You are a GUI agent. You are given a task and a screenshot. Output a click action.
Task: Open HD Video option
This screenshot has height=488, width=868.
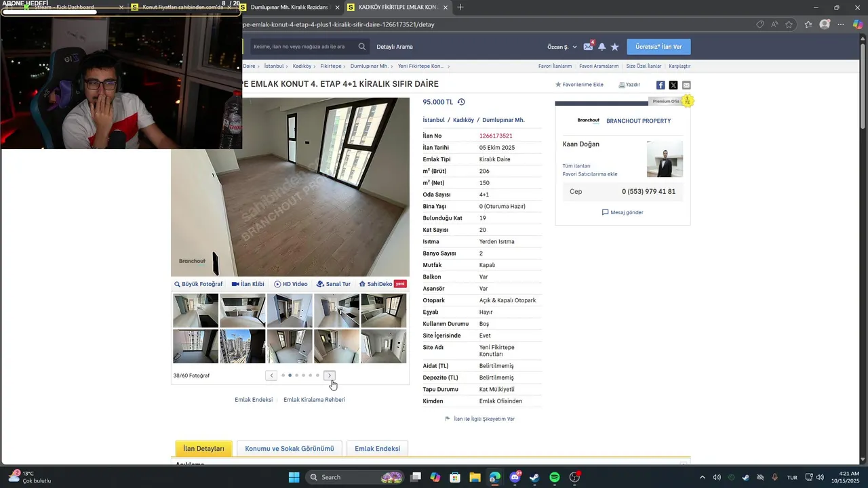pos(291,284)
